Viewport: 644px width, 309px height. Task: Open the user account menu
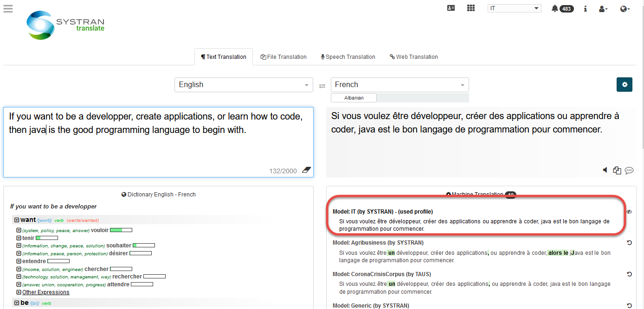603,8
